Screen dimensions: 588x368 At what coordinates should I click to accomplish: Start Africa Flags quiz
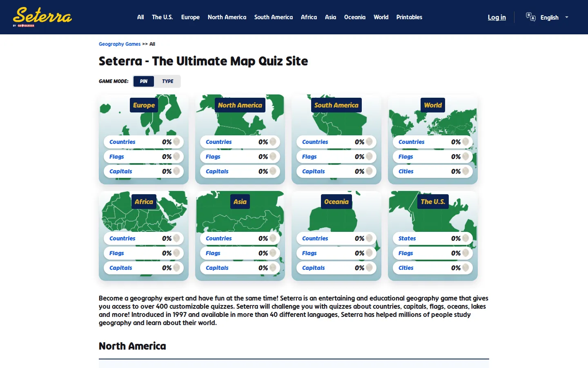pyautogui.click(x=144, y=253)
